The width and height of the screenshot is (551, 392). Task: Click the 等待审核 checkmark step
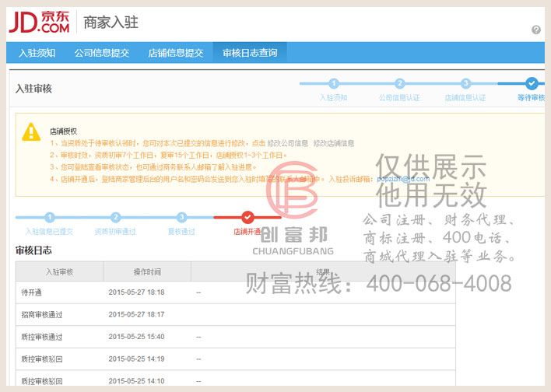(x=532, y=83)
